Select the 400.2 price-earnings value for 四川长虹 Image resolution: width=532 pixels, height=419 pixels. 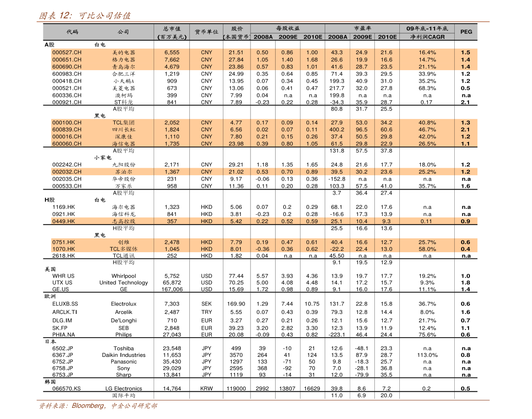(x=336, y=130)
